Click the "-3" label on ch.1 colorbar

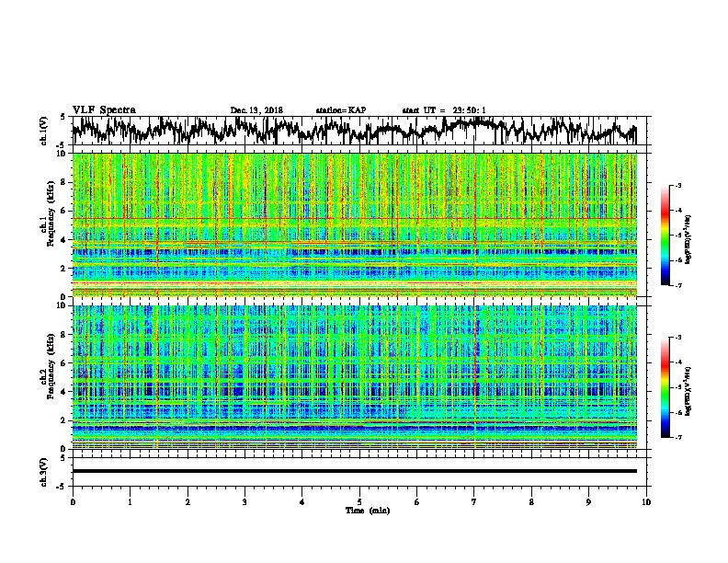(677, 186)
